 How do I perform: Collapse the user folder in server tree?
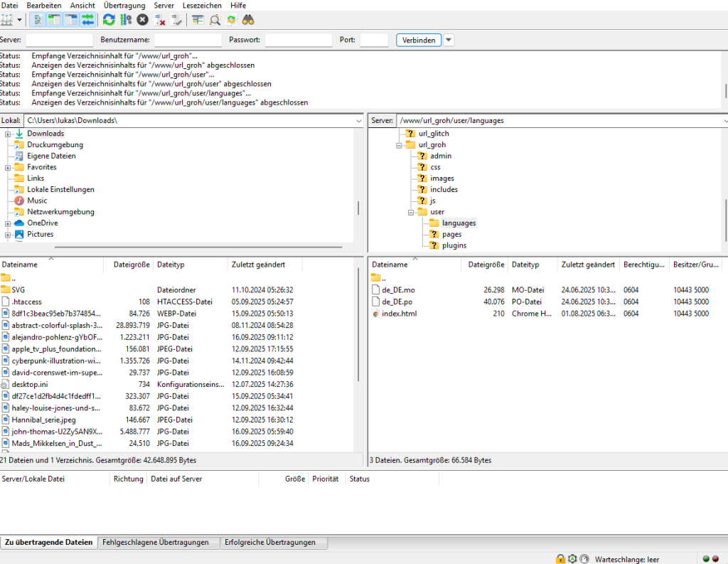click(x=411, y=212)
